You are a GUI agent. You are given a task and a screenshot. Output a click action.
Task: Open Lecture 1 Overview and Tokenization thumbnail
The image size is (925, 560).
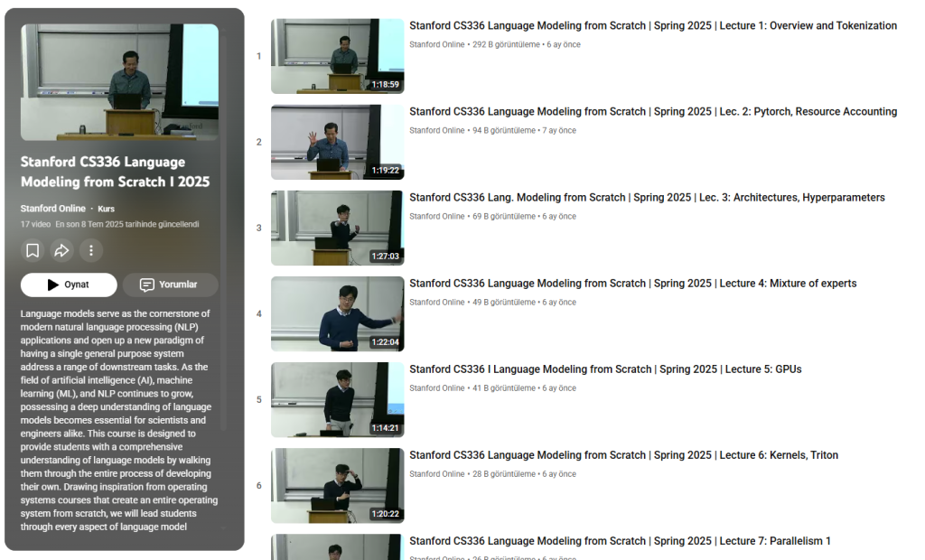point(337,56)
